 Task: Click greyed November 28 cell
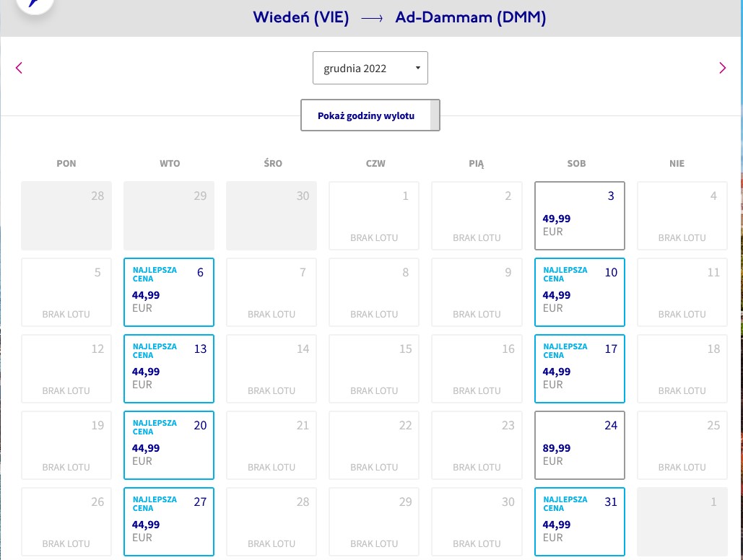pyautogui.click(x=66, y=216)
